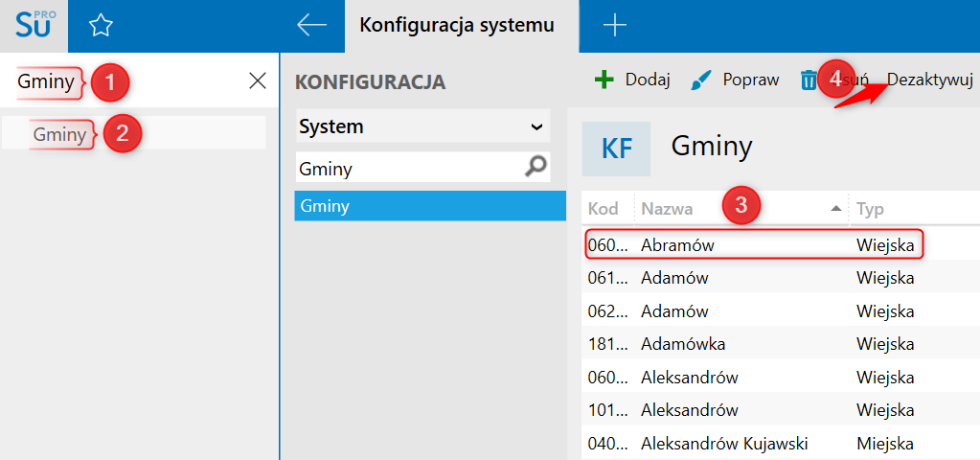Clear the Gminy search with X icon
980x460 pixels.
[x=258, y=81]
